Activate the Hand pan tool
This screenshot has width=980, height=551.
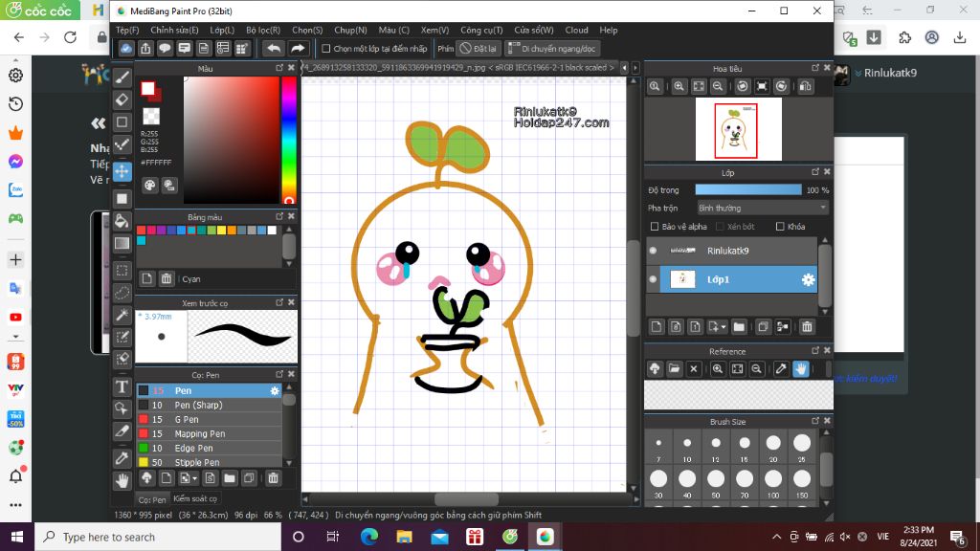pos(122,481)
